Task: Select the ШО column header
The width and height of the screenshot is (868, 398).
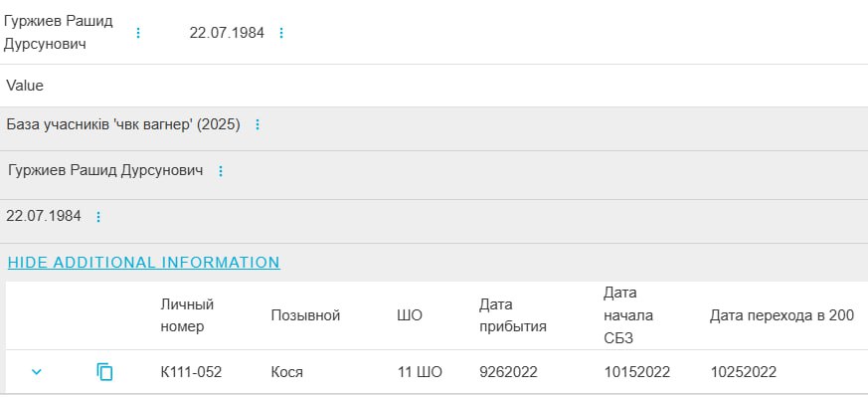Action: pos(410,315)
